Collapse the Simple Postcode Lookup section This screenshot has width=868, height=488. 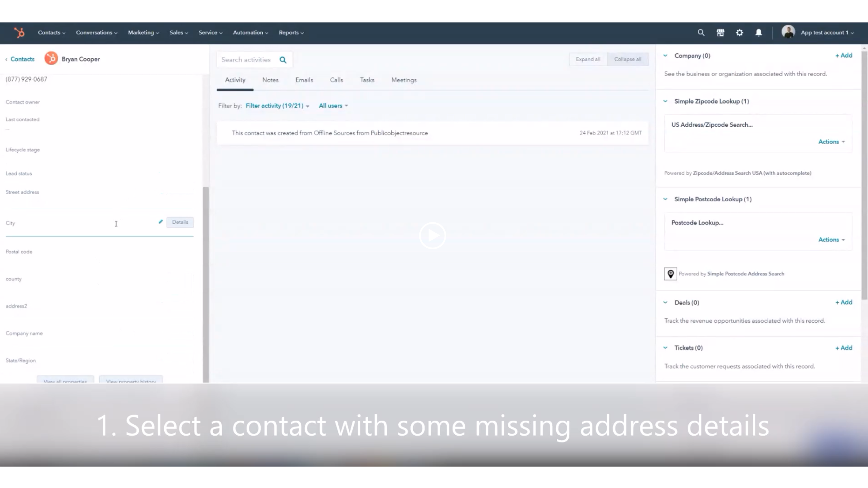point(666,198)
